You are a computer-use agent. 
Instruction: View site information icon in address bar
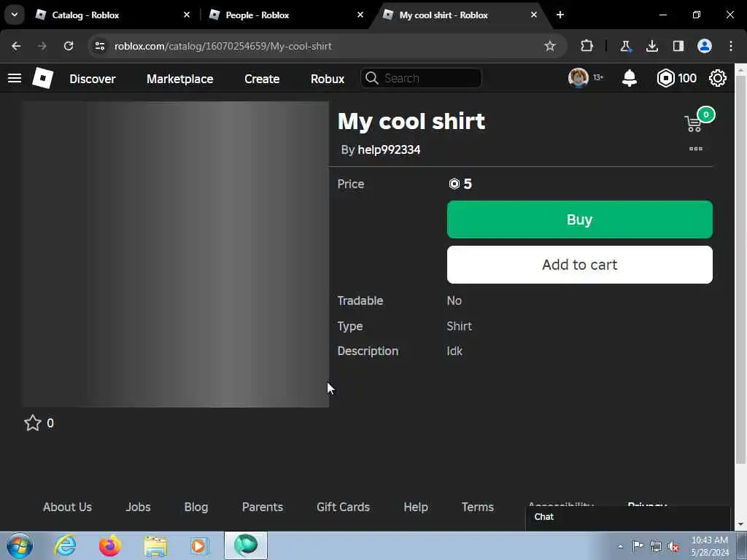pyautogui.click(x=99, y=46)
